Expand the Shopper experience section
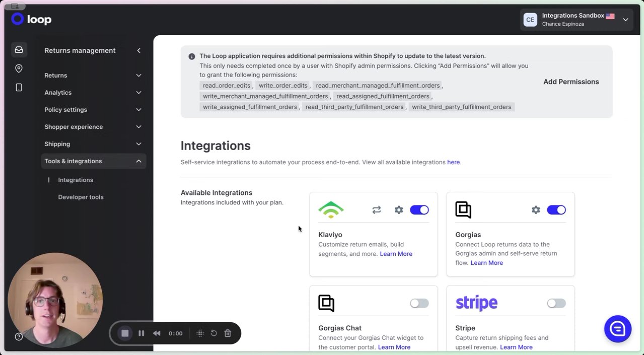 [93, 127]
